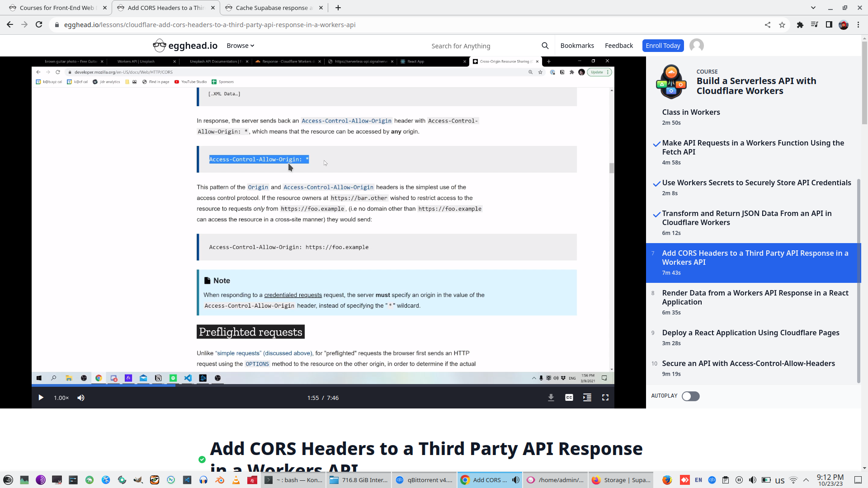868x488 pixels.
Task: Toggle lesson complete green checkmark
Action: coord(202,460)
